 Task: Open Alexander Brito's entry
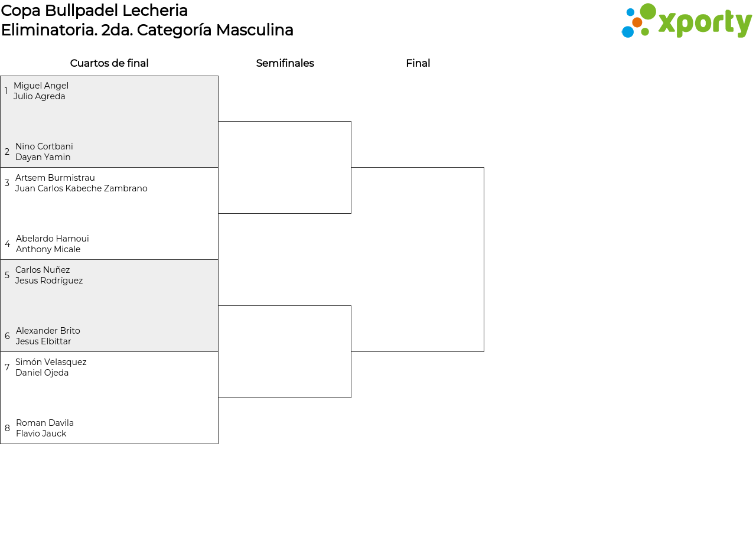point(48,331)
